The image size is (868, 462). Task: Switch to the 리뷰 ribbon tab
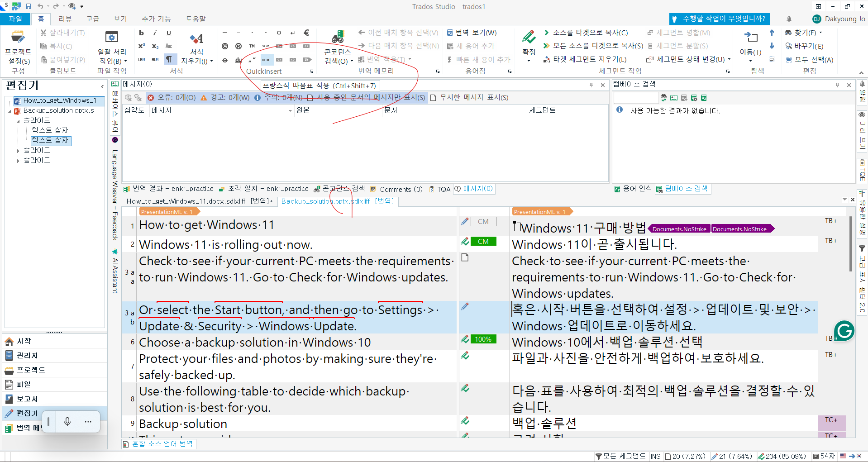click(65, 19)
